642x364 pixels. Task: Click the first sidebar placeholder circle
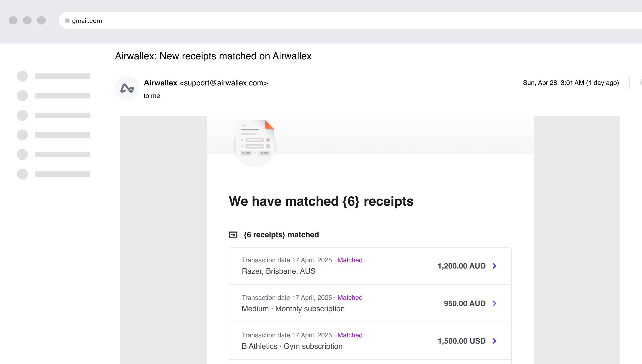pyautogui.click(x=22, y=76)
